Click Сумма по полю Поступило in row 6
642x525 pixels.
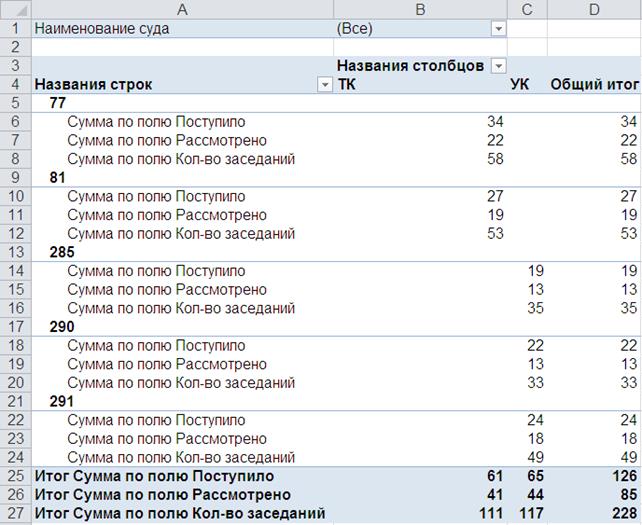156,122
